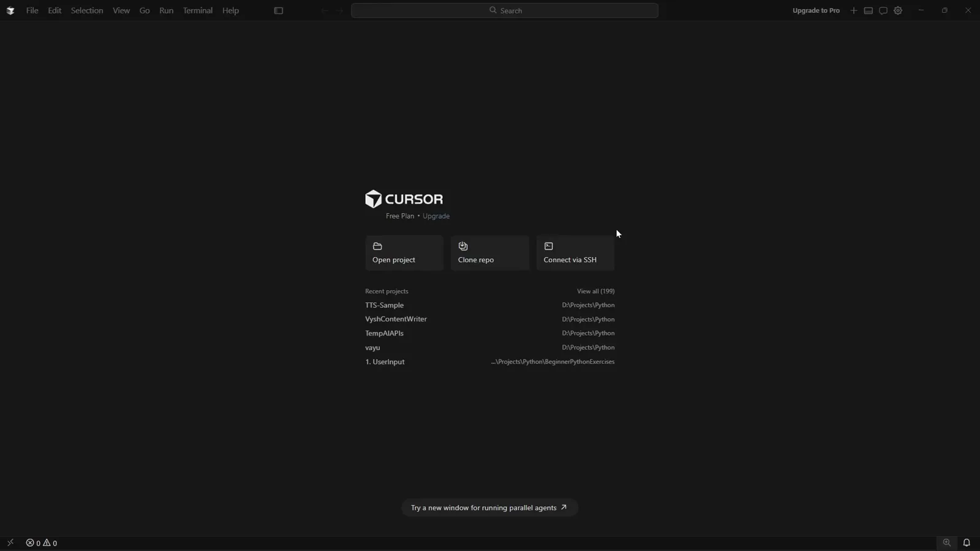Image resolution: width=980 pixels, height=551 pixels.
Task: Open the View menu
Action: pos(121,10)
